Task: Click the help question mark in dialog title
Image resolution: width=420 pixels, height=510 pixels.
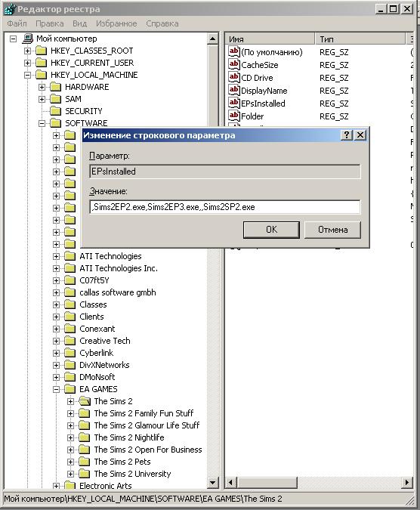Action: point(347,135)
